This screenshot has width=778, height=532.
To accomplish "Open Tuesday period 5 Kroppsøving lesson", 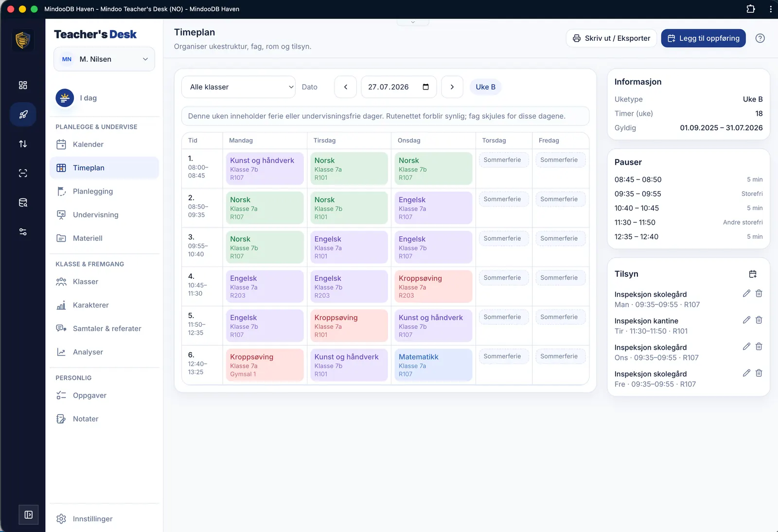I will point(349,326).
